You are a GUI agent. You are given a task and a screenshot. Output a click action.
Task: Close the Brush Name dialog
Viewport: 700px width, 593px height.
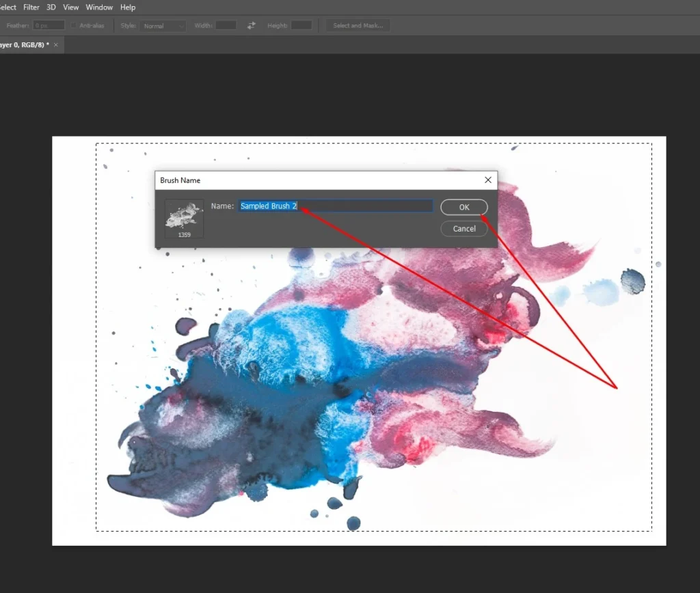488,180
